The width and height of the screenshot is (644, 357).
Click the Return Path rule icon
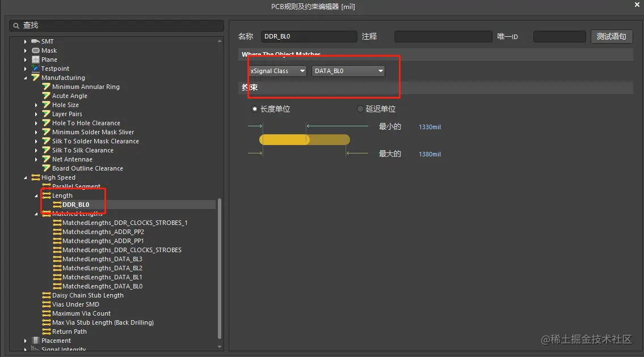pos(47,331)
